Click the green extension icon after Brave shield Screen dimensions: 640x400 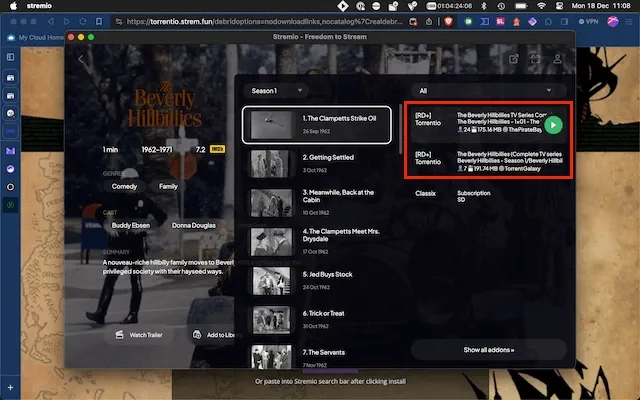[468, 22]
